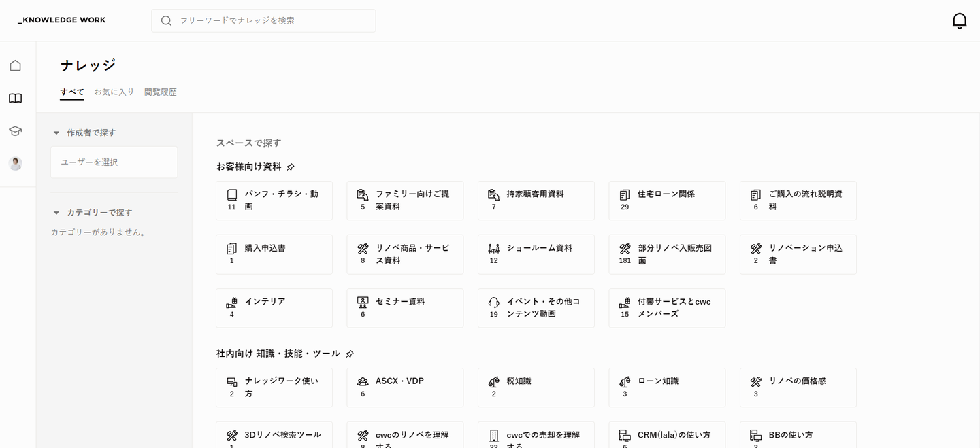Open the ASCX・VDP space card
Viewport: 980px width, 448px height.
405,387
